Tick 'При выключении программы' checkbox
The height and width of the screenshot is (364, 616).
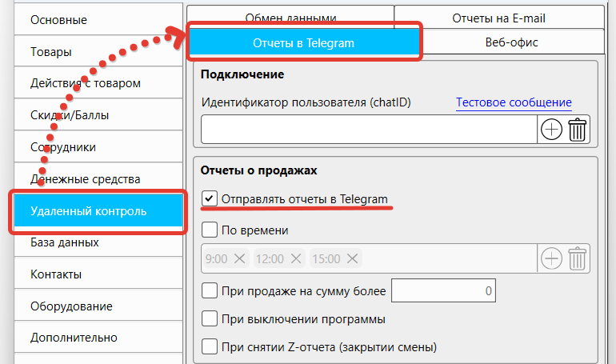pyautogui.click(x=210, y=319)
